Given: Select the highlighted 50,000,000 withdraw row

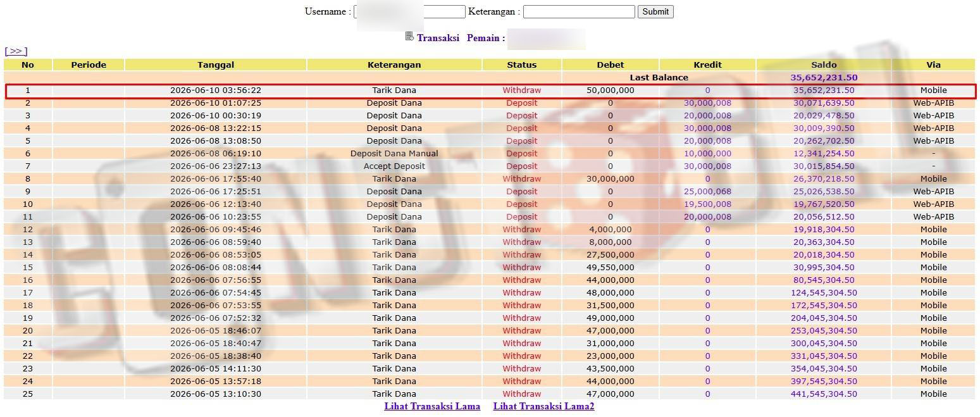Looking at the screenshot, I should (x=490, y=90).
